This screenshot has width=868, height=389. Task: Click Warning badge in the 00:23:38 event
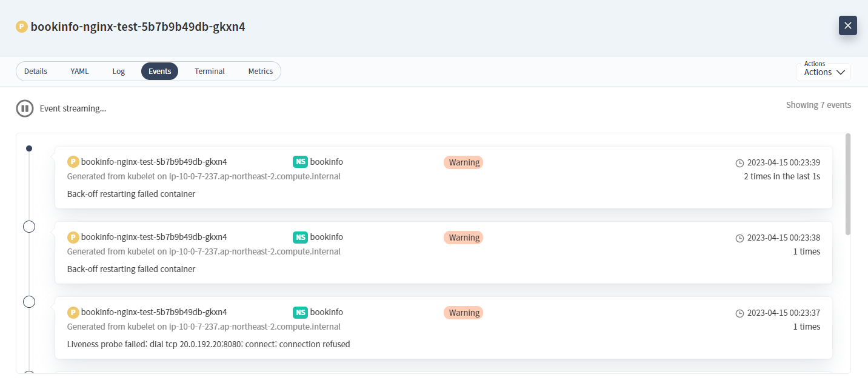coord(464,238)
